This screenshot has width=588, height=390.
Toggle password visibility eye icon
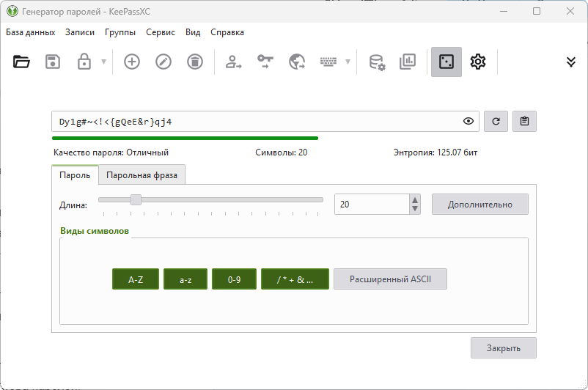(468, 122)
